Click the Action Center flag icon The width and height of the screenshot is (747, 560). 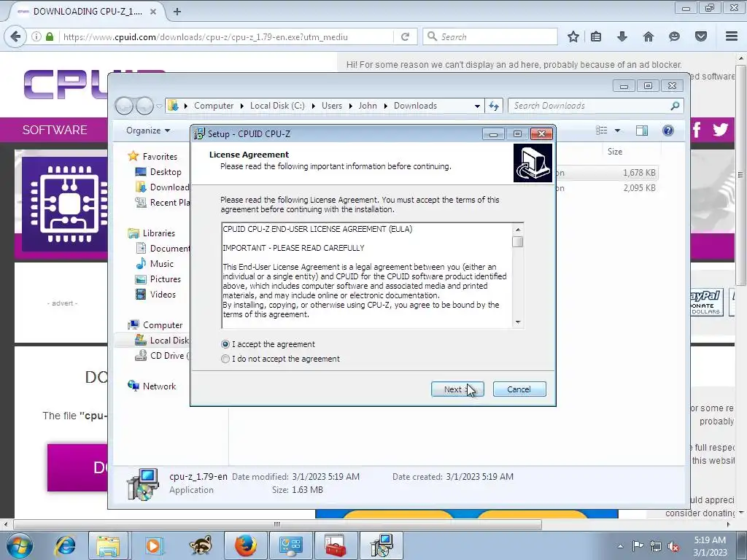pyautogui.click(x=638, y=546)
